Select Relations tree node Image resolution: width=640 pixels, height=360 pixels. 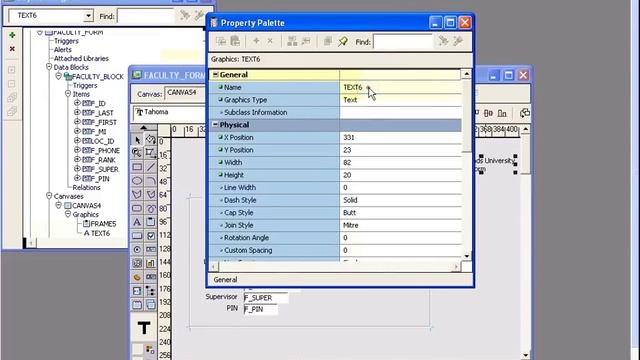(86, 187)
